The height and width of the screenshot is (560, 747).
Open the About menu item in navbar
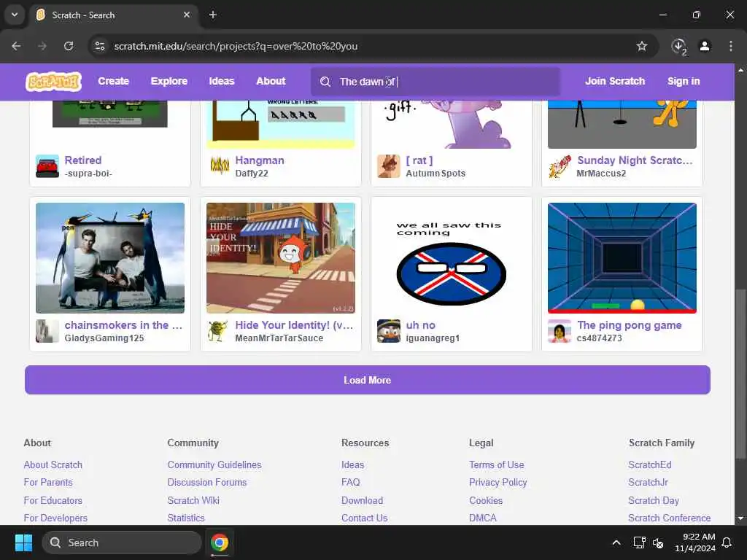271,82
